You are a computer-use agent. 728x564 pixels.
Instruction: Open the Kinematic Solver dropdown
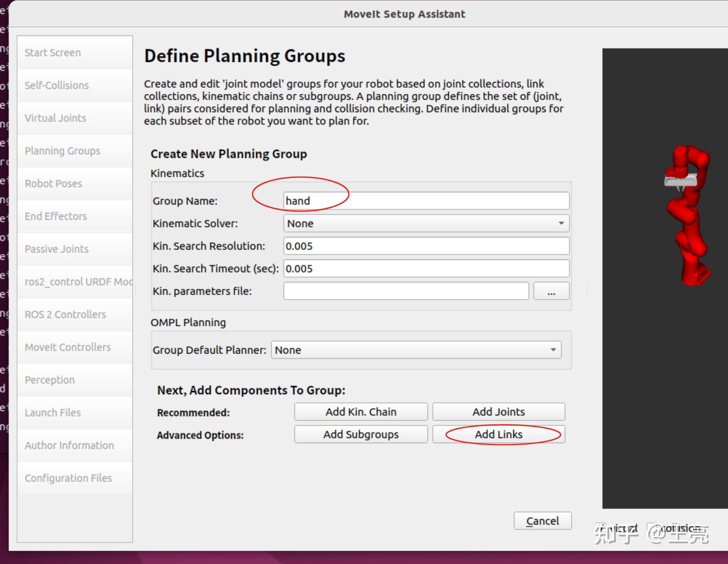coord(426,224)
